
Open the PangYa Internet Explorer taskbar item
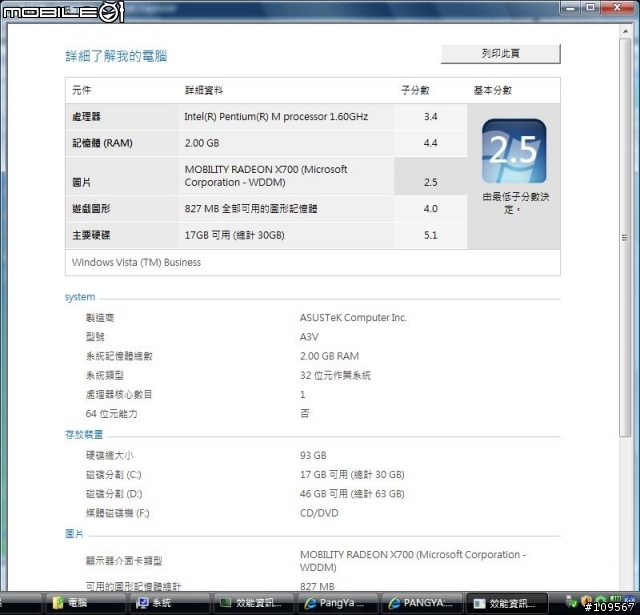tap(336, 603)
